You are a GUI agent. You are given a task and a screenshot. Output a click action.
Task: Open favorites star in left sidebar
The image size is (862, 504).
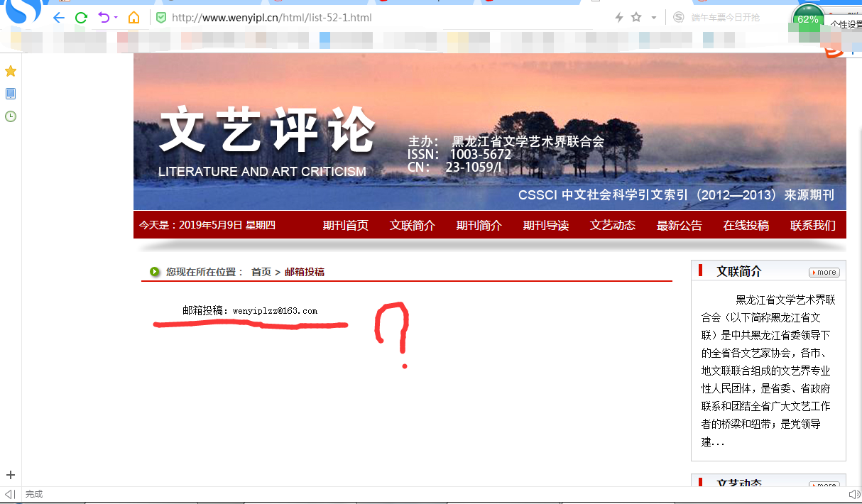[11, 71]
